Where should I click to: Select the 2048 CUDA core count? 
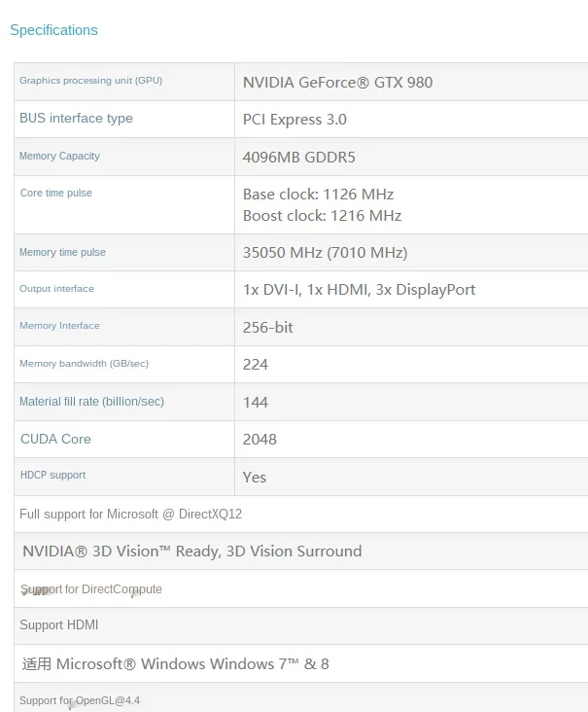pos(259,440)
